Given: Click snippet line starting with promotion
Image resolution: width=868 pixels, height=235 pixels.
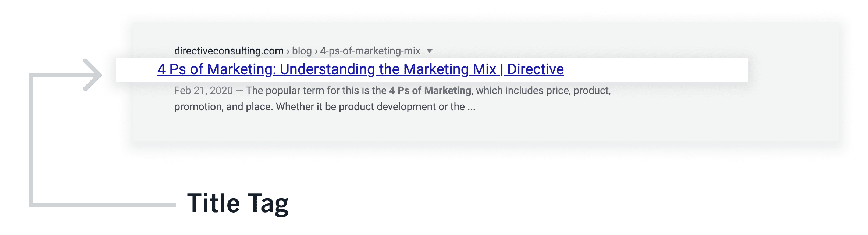Looking at the screenshot, I should point(325,107).
